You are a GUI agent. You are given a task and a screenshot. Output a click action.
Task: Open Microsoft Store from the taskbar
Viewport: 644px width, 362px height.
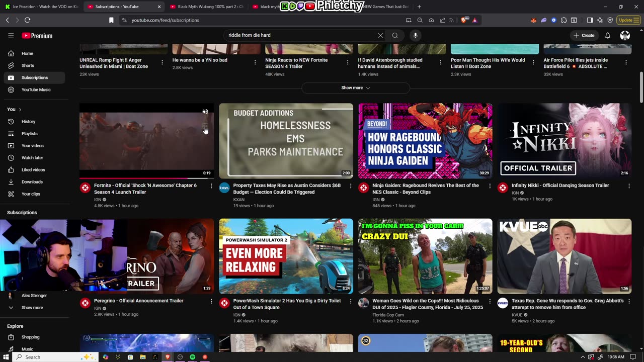130,357
